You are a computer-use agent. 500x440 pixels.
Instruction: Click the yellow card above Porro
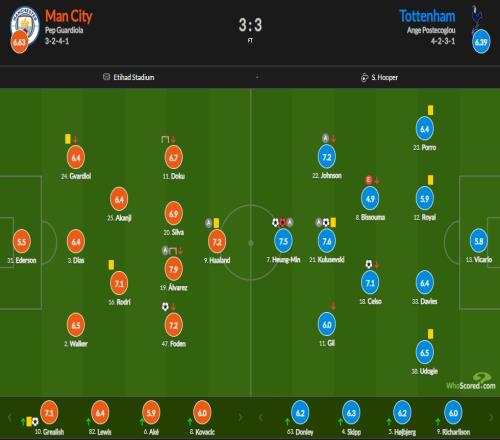click(x=430, y=110)
